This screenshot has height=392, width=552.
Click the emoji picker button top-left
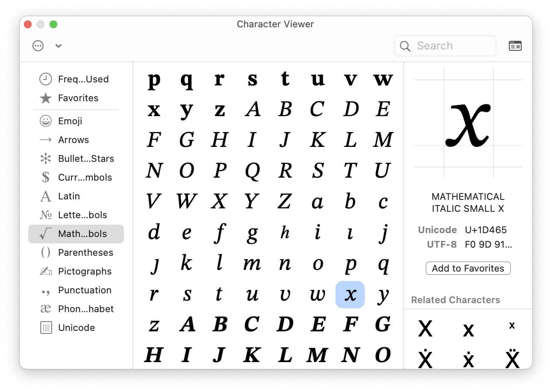[x=38, y=45]
